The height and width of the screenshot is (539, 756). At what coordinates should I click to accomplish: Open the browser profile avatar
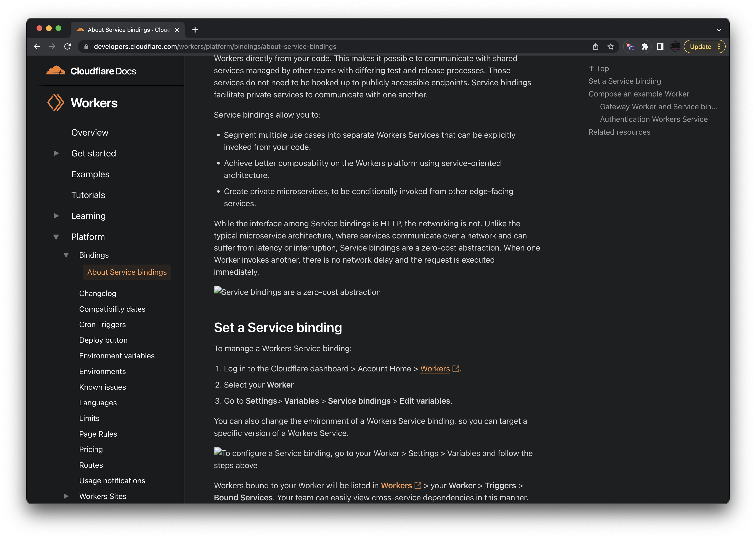tap(675, 46)
